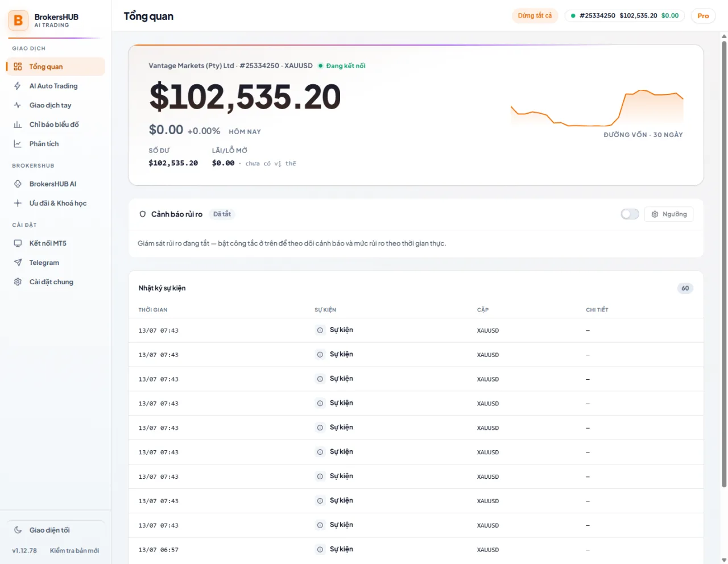Click the plus icon beside Ưu đãi & Khoá học

click(x=18, y=203)
